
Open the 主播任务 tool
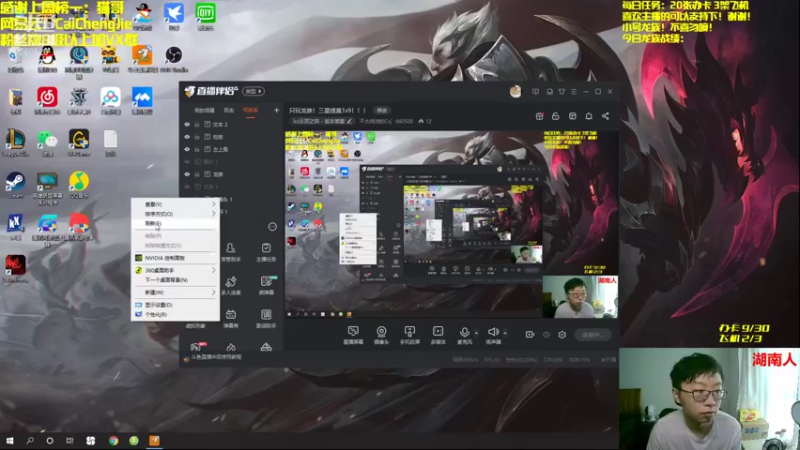click(266, 252)
